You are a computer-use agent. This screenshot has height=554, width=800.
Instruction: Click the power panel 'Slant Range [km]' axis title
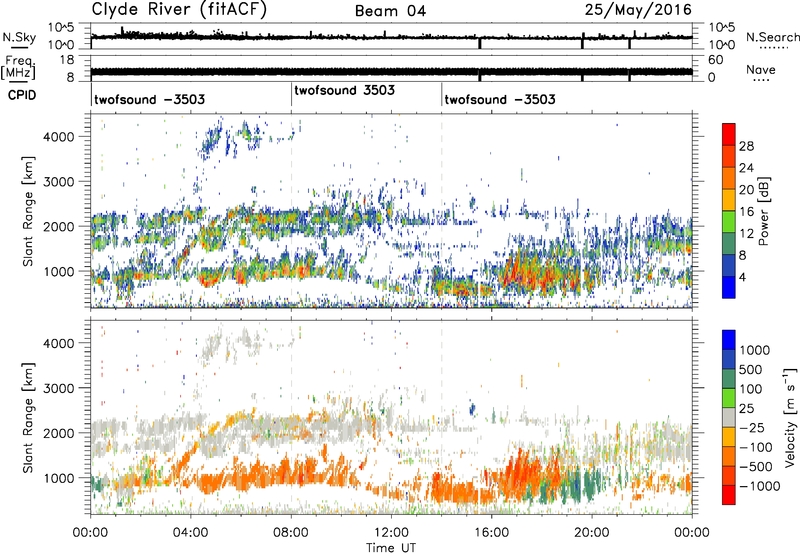(x=28, y=211)
